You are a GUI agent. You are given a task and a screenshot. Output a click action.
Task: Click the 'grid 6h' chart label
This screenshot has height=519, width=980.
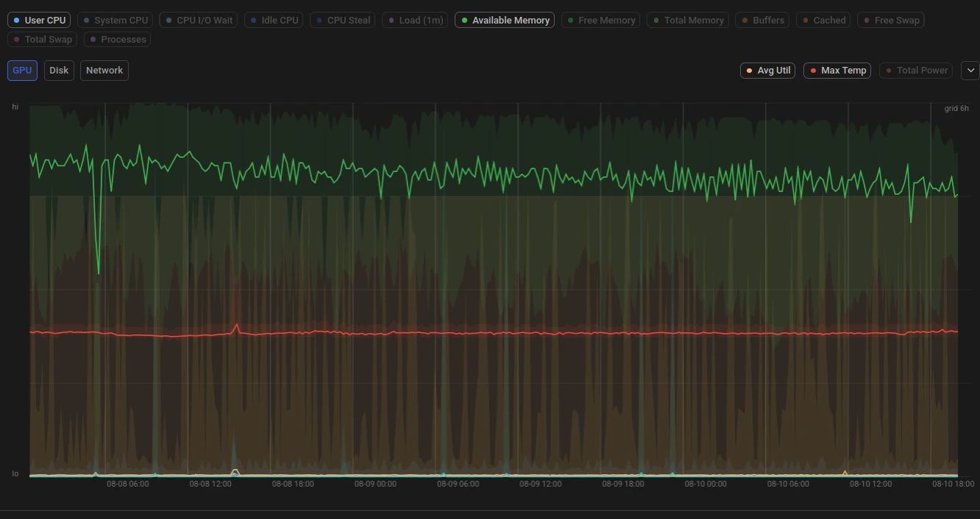[x=956, y=108]
